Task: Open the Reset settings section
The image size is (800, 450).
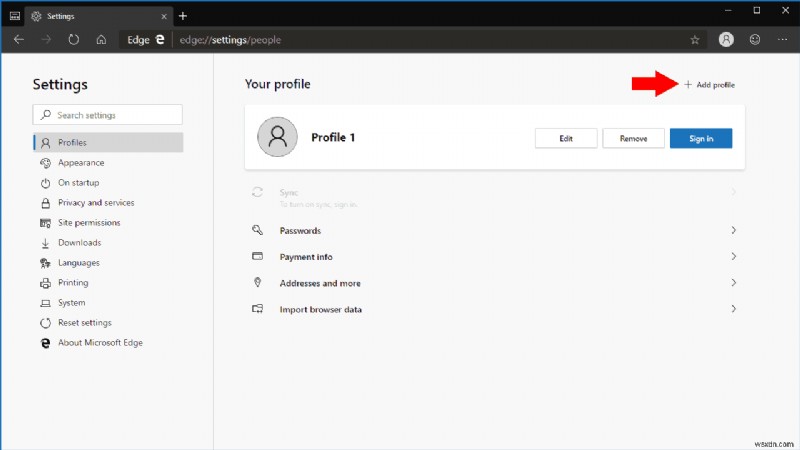Action: [108, 322]
